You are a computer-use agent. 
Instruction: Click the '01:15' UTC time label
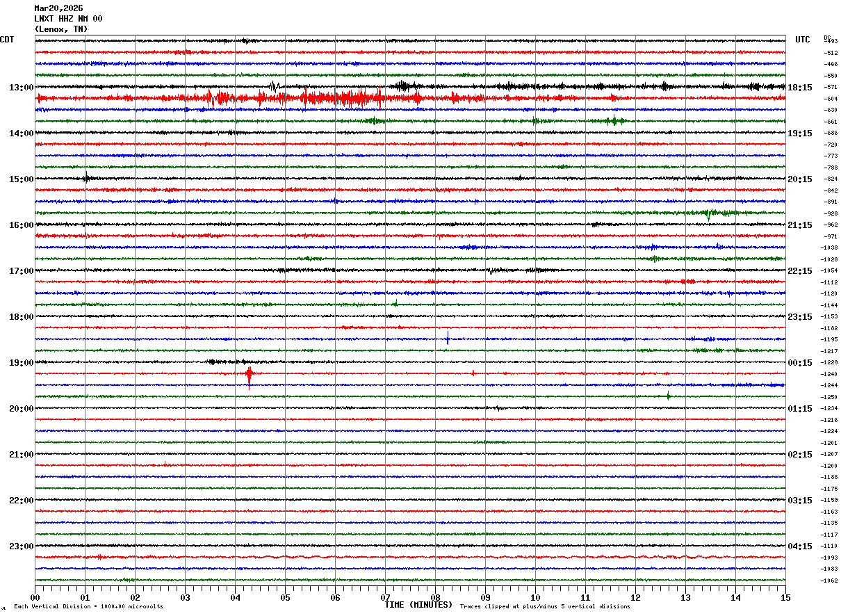pyautogui.click(x=800, y=409)
